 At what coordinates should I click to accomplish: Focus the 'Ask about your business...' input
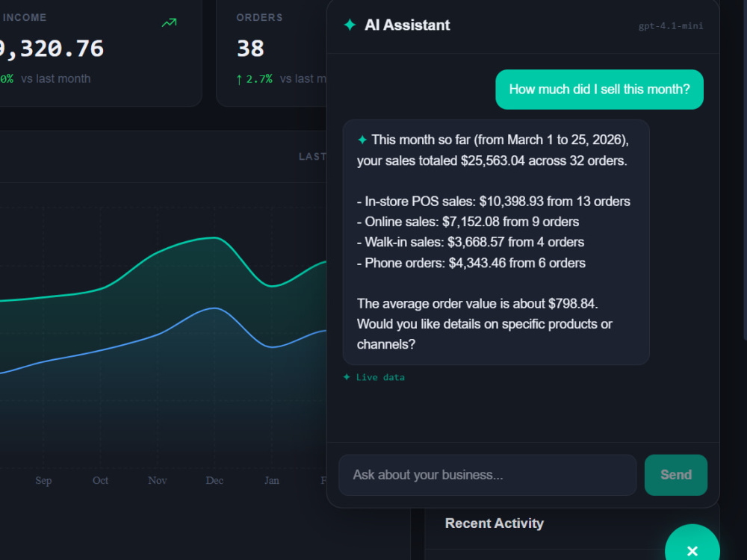(487, 475)
